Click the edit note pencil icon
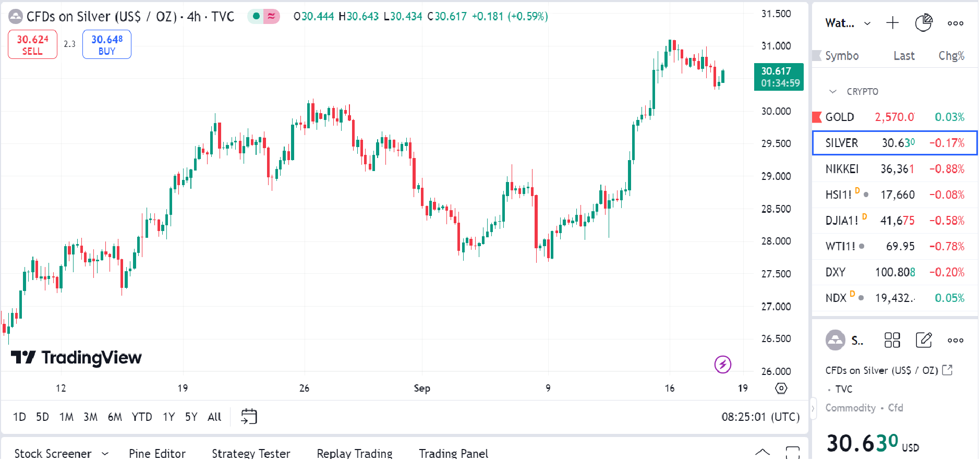The width and height of the screenshot is (980, 461). [x=924, y=340]
